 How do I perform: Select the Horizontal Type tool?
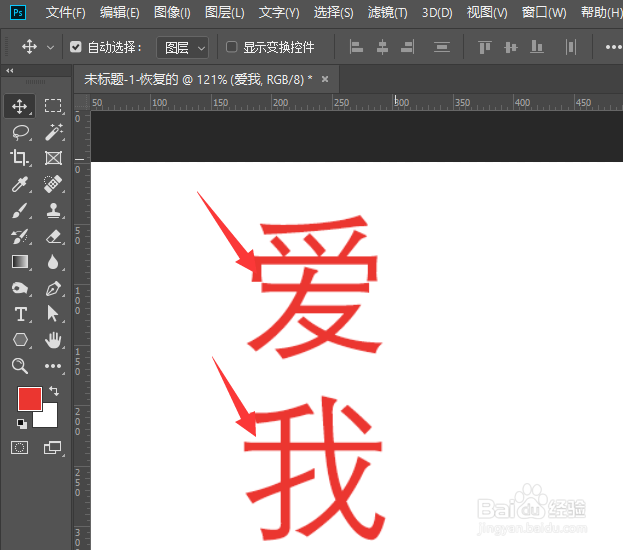(x=21, y=314)
